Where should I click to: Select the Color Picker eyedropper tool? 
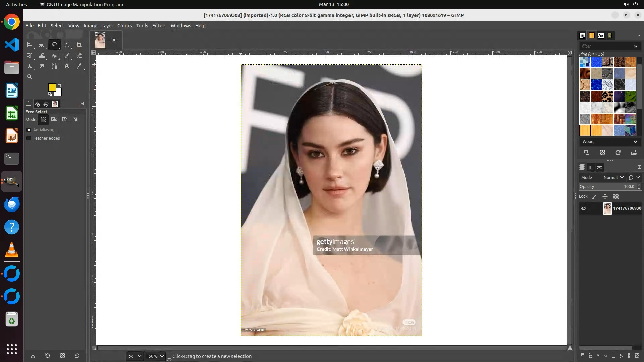click(x=79, y=66)
